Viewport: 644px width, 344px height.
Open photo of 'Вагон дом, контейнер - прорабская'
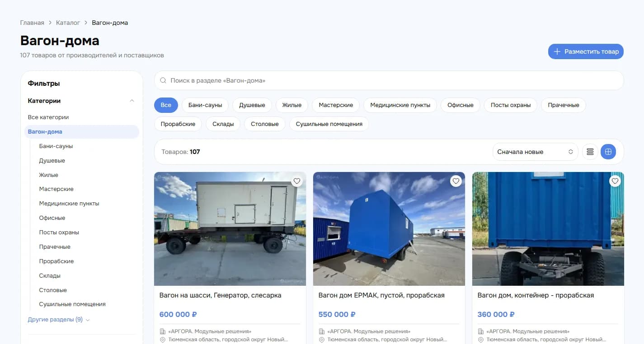[548, 229]
